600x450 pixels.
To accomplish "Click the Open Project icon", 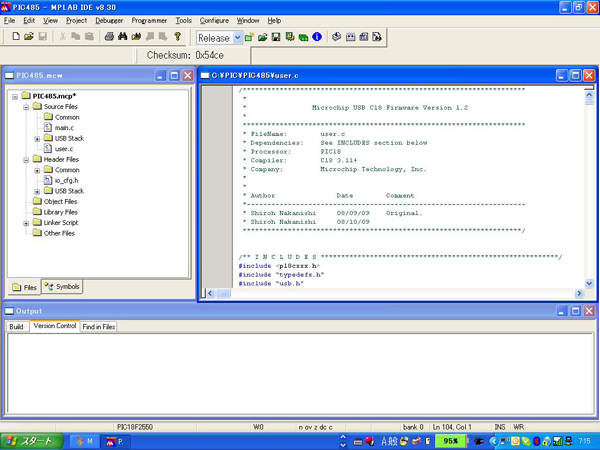I will (x=262, y=37).
